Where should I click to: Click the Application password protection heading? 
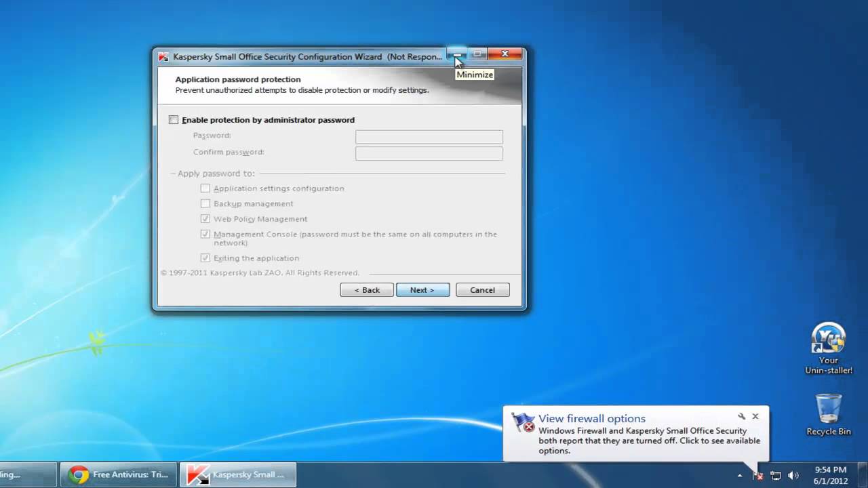(238, 79)
